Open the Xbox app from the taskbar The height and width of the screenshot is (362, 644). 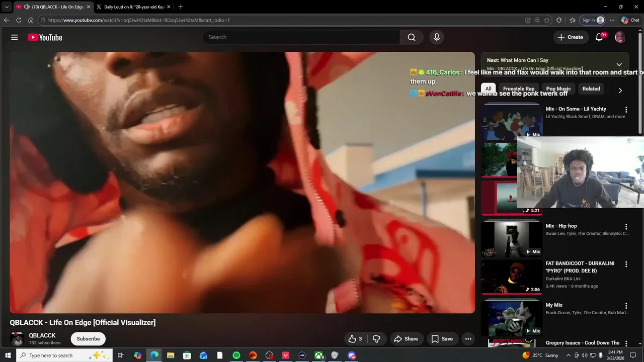[319, 355]
